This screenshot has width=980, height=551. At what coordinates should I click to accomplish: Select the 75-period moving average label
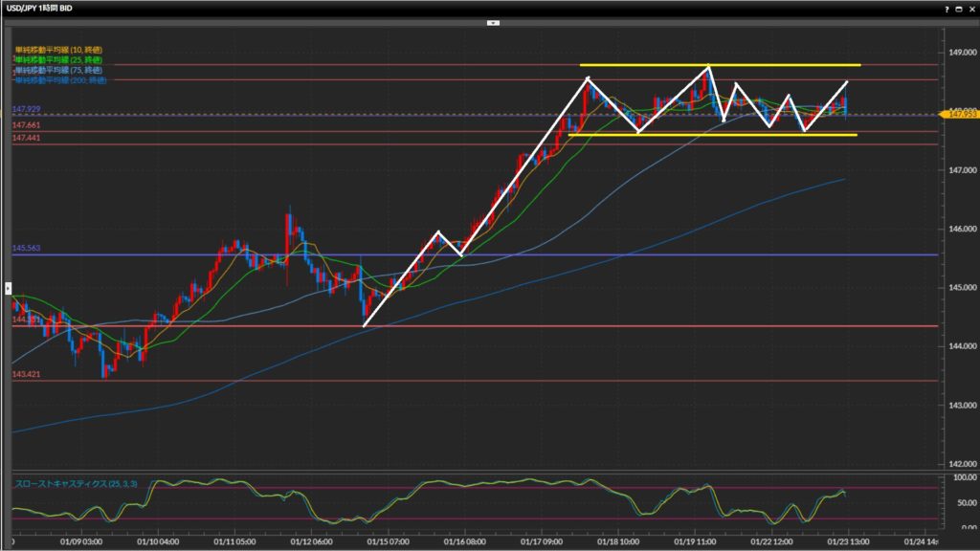58,70
